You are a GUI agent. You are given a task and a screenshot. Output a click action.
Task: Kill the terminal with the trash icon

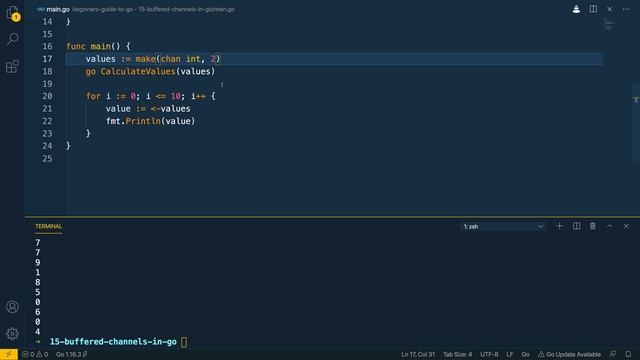pyautogui.click(x=593, y=226)
